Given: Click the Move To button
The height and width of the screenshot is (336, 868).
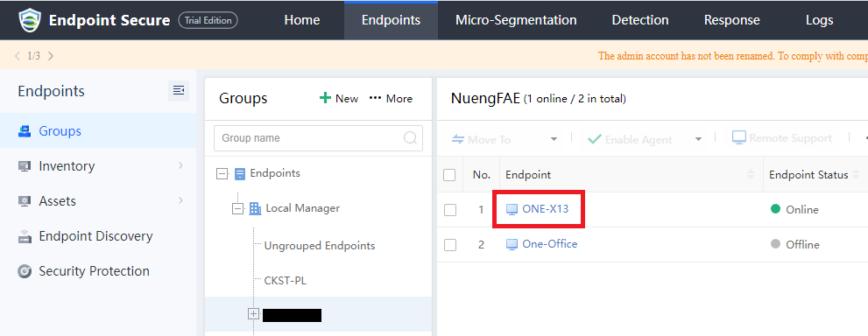Looking at the screenshot, I should pyautogui.click(x=481, y=140).
